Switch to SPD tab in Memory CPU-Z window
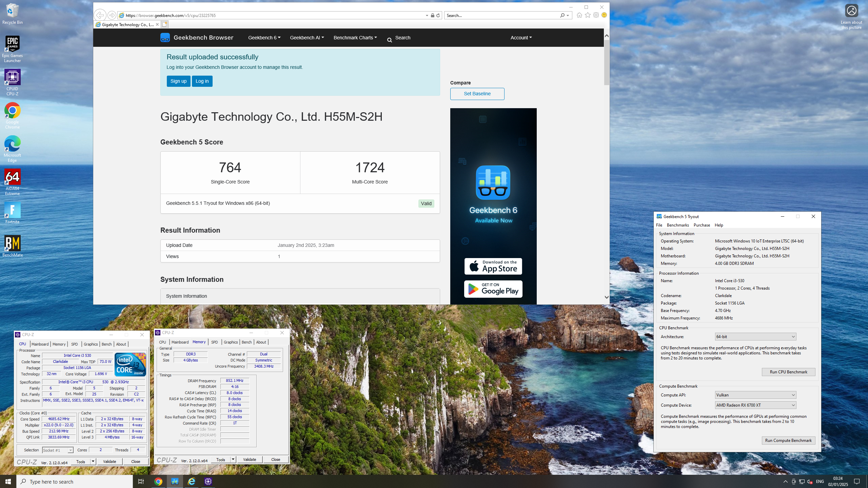 coord(215,342)
